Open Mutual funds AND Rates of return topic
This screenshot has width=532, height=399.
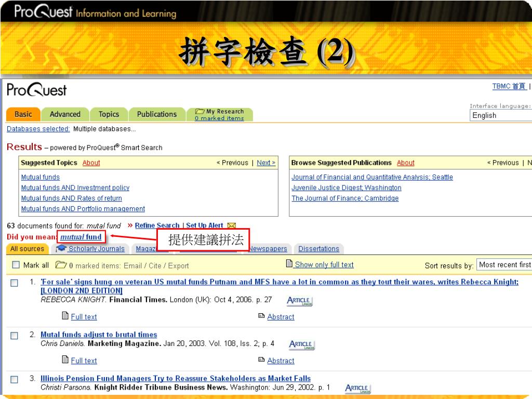pos(72,198)
